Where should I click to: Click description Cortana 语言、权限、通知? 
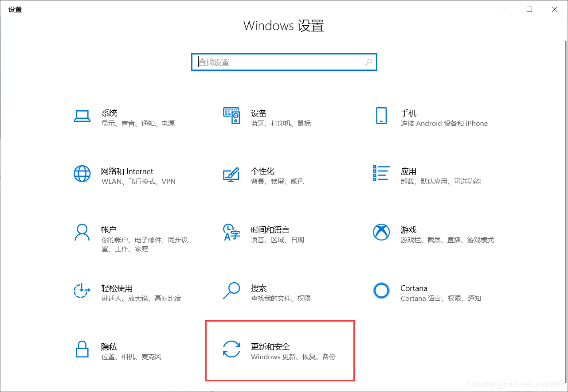[x=441, y=299]
